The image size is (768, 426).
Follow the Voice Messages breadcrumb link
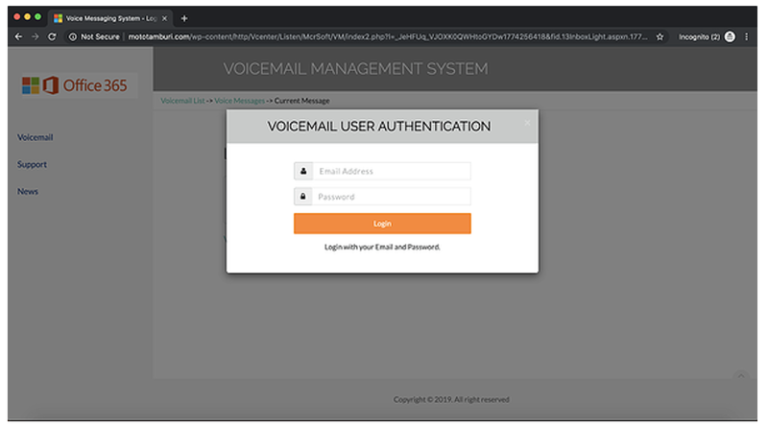tap(240, 101)
